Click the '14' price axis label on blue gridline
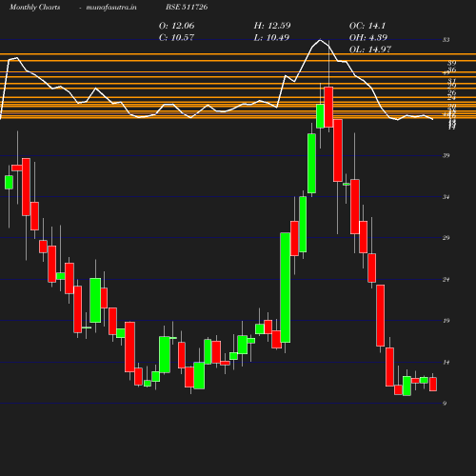This screenshot has width=476, height=476. (446, 362)
